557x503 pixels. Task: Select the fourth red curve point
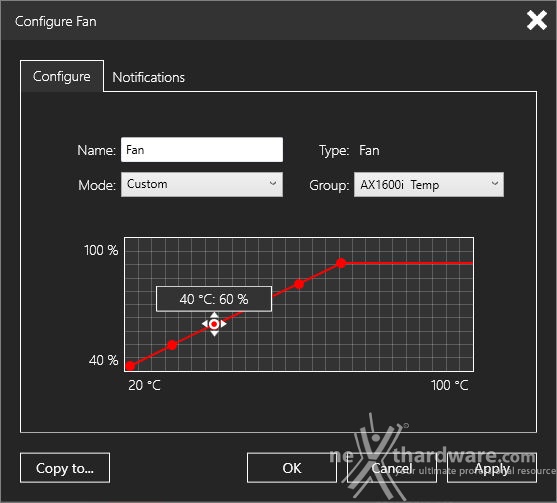(x=299, y=284)
